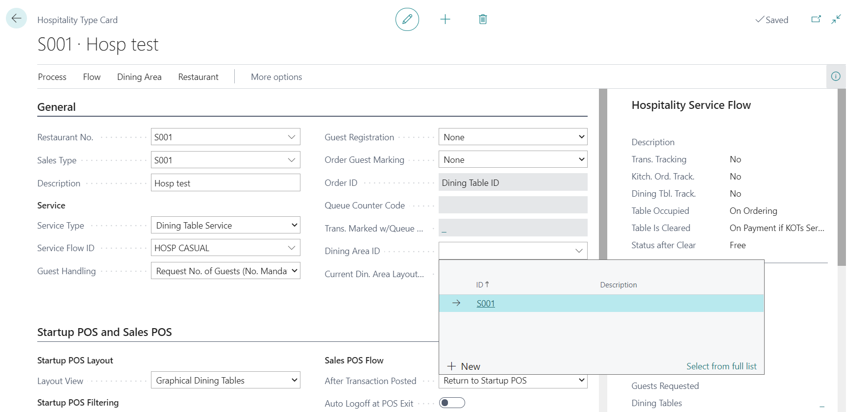
Task: Click the collapse page arrows icon
Action: [x=836, y=20]
